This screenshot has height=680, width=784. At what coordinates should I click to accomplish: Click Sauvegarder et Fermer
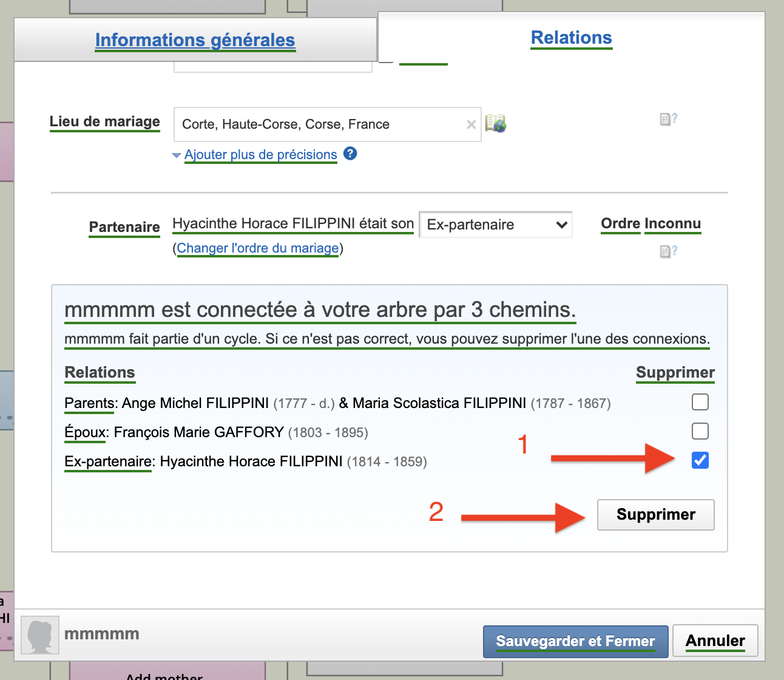[x=575, y=641]
